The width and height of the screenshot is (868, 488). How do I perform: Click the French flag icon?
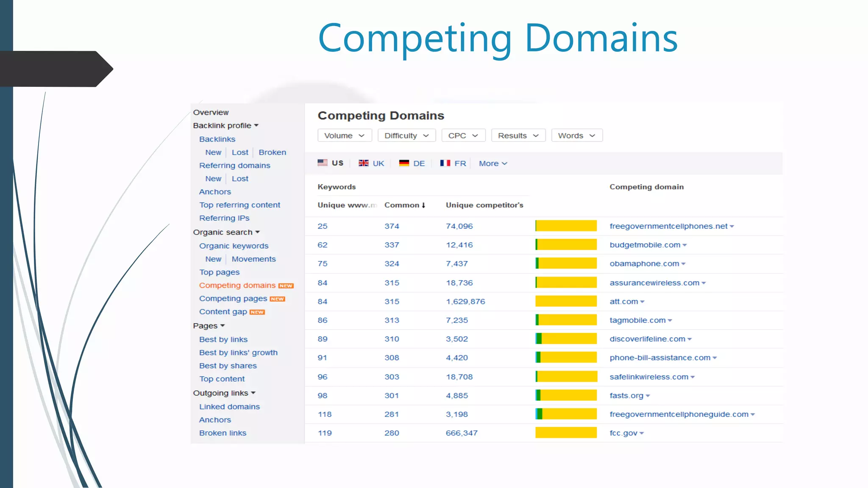[x=445, y=163]
